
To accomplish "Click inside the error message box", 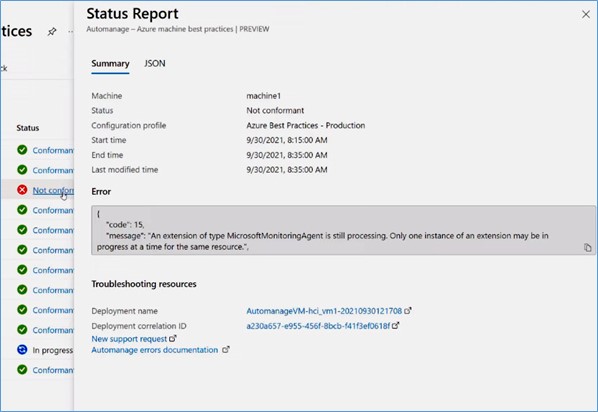I will 343,230.
